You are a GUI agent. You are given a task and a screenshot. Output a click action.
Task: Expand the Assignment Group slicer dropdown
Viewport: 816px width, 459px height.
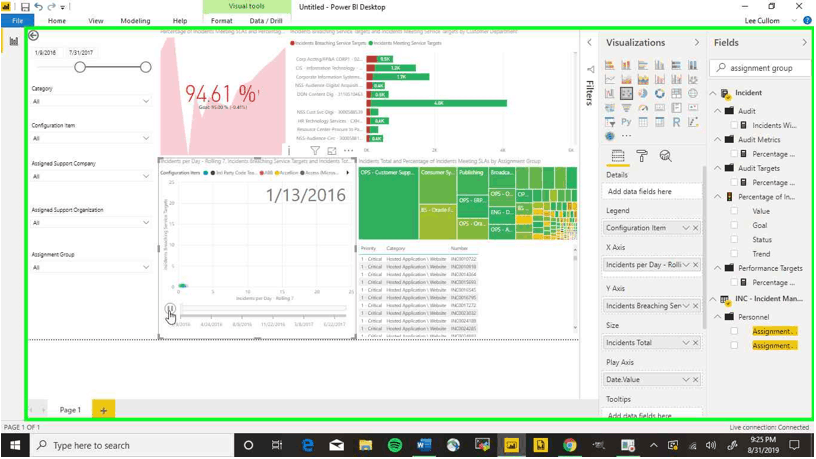pos(146,268)
